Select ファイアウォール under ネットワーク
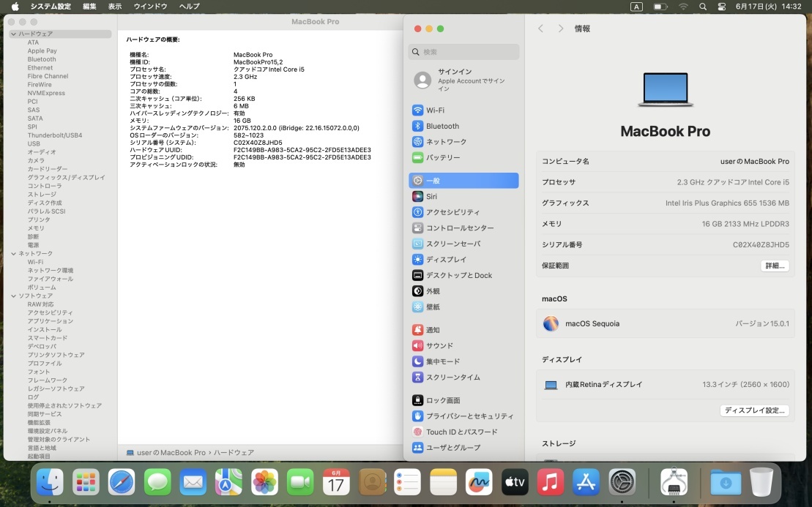Screen dimensions: 812x507 coord(51,279)
